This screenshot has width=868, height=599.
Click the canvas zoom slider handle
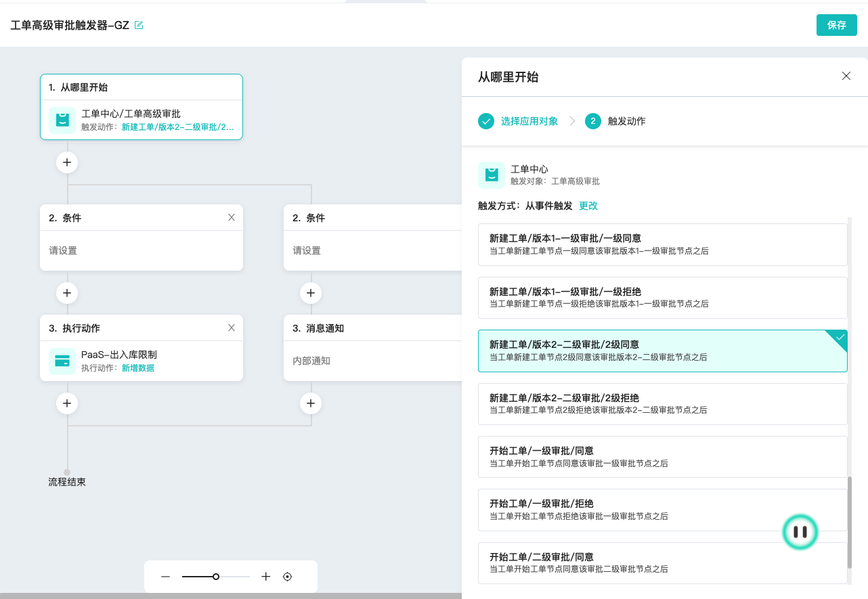click(x=216, y=577)
